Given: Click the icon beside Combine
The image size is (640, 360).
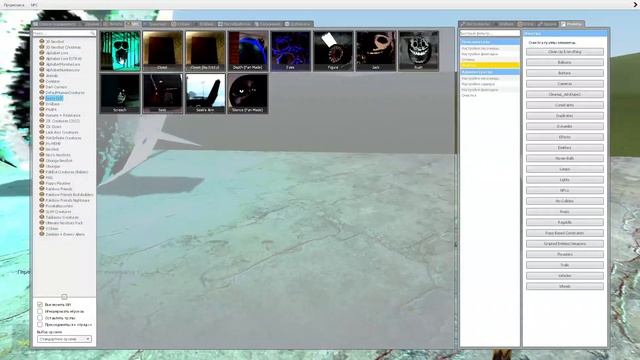Looking at the screenshot, I should 42,81.
